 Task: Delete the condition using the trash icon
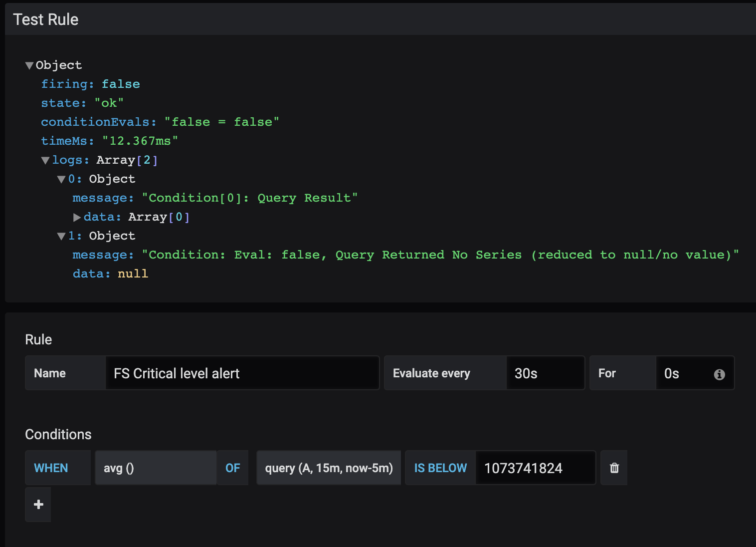[614, 468]
